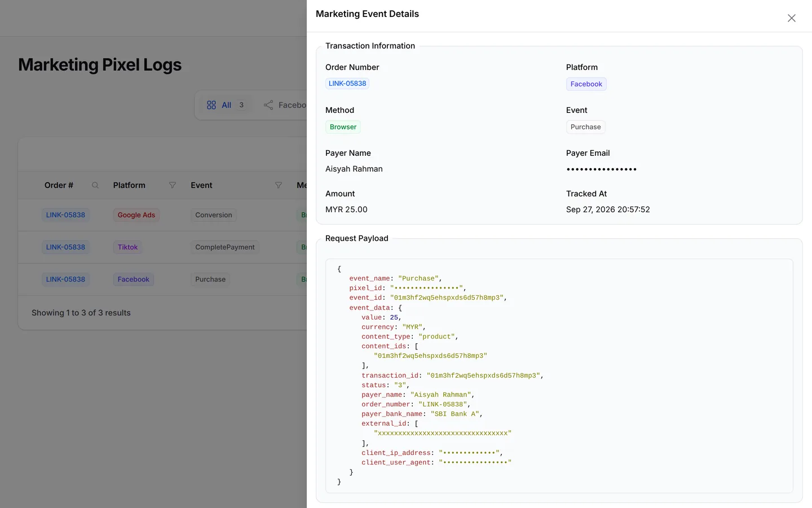
Task: Click the client_user_agent line in the payload
Action: click(x=436, y=463)
